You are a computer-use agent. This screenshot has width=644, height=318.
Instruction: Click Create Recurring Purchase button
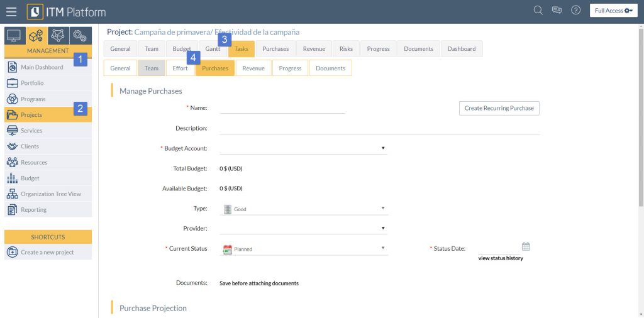coord(499,108)
